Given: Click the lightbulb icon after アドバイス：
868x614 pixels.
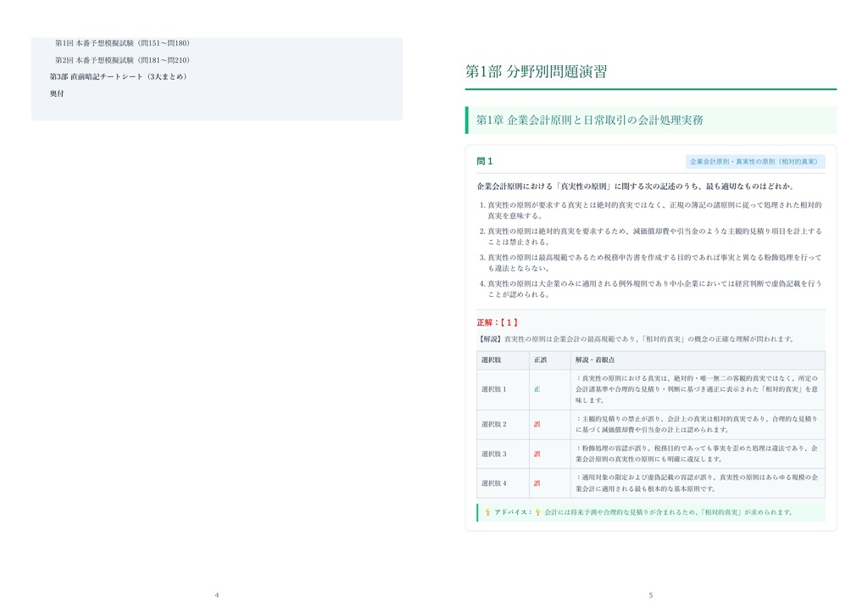Looking at the screenshot, I should coord(537,513).
